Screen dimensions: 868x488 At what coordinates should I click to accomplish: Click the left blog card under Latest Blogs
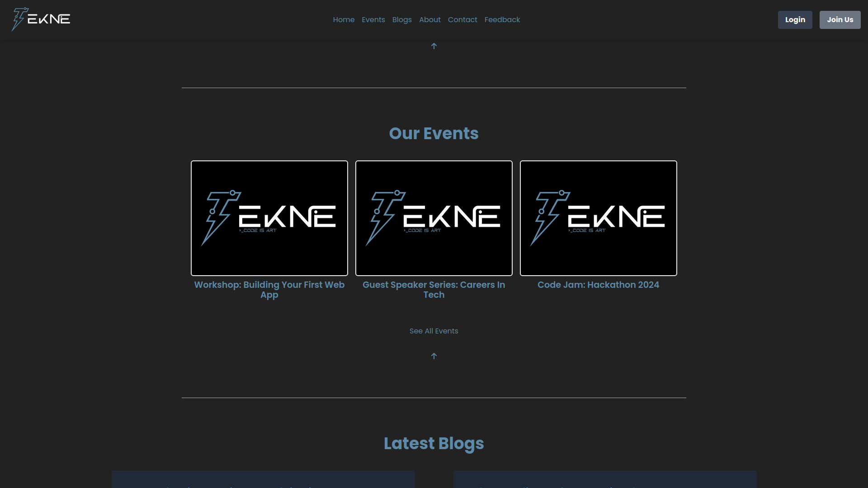click(x=263, y=479)
